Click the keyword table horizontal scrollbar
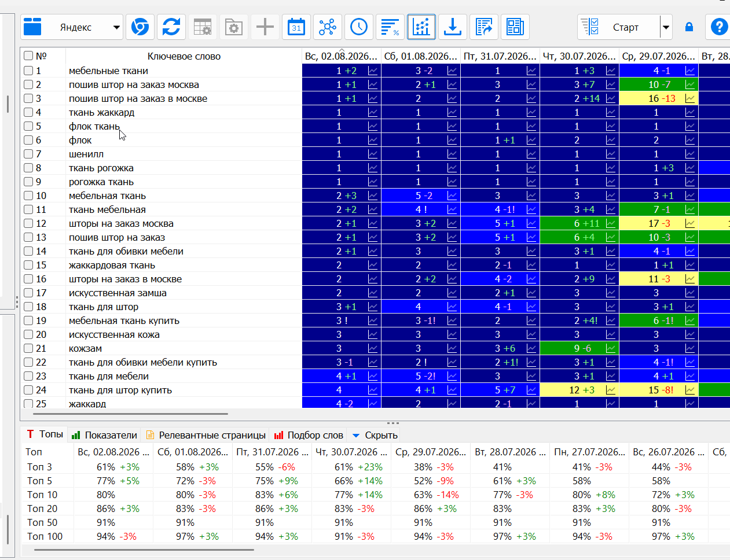 130,414
